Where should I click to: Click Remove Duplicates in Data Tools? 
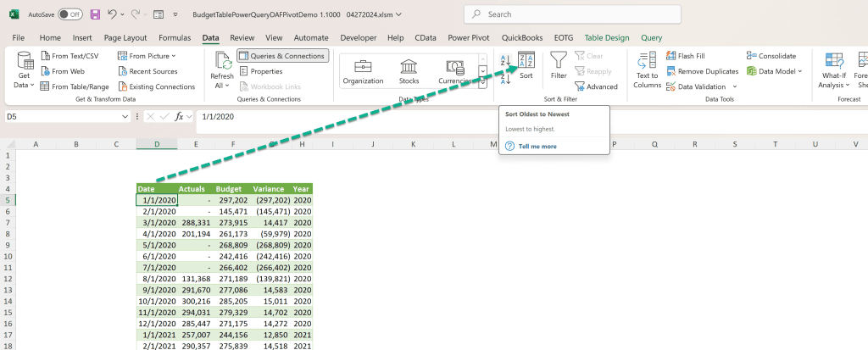tap(703, 71)
